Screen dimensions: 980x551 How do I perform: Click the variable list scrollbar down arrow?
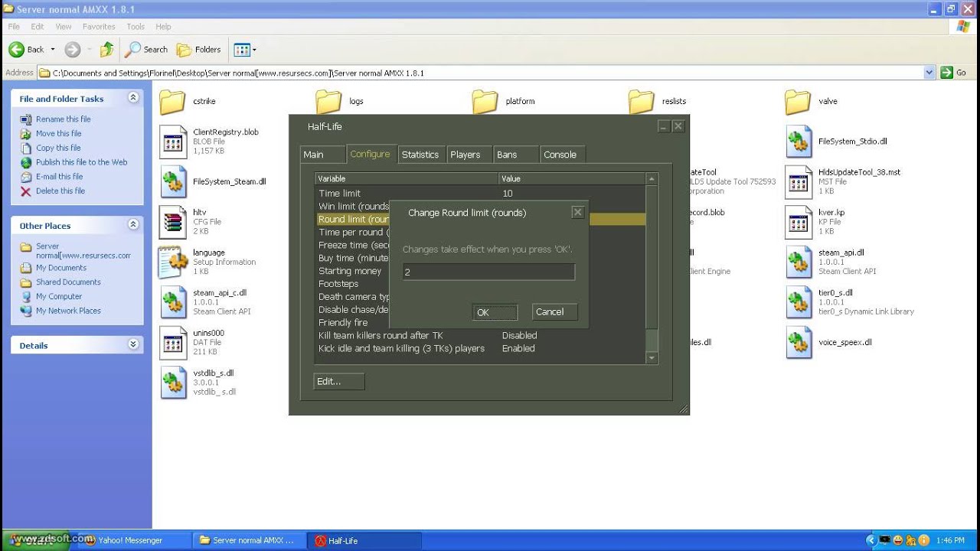(x=652, y=357)
